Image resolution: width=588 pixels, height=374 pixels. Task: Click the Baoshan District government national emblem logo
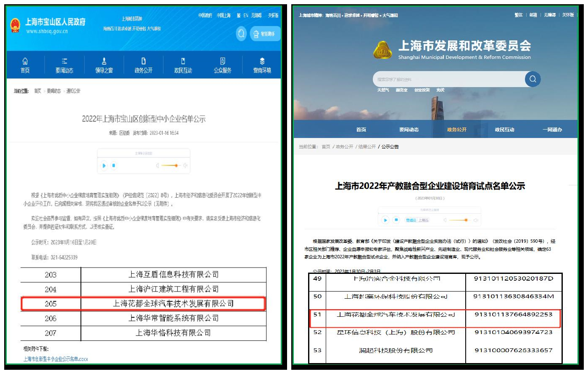(x=16, y=25)
